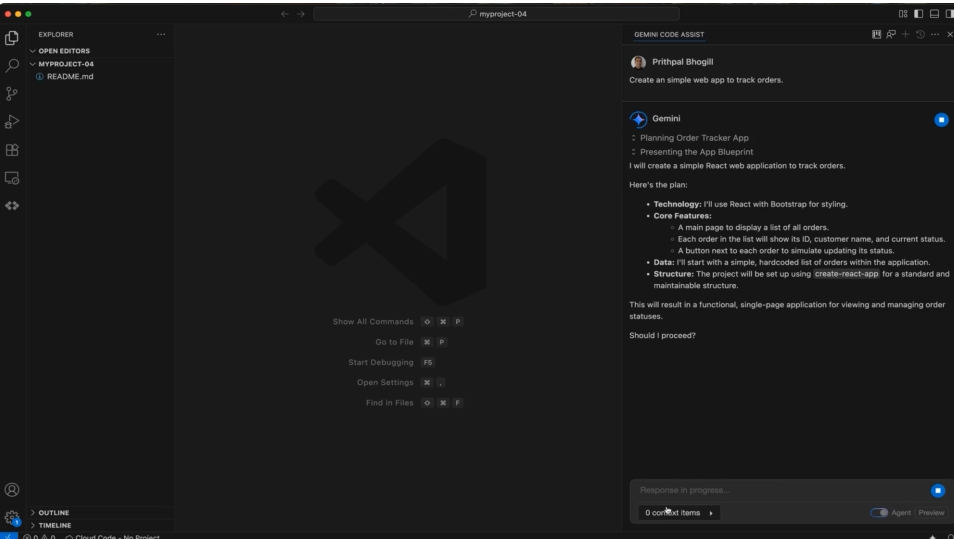Click Cloud Code - No Project status
Viewport: 954px width, 539px height.
113,537
